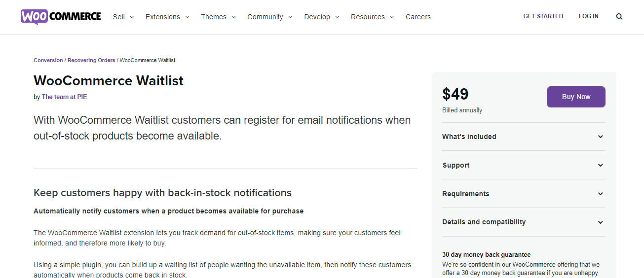Expand the Requirements section
Screen dimensions: 644x278
coord(524,194)
